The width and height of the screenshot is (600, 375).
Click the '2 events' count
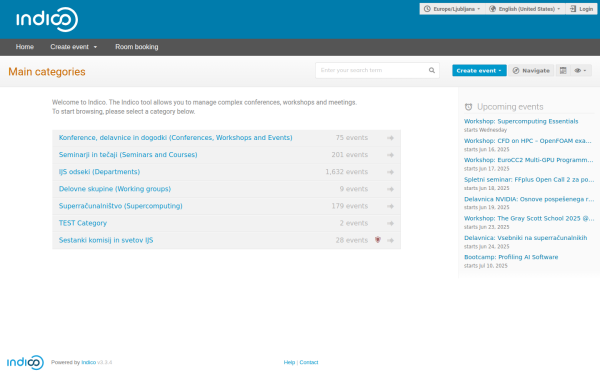pos(354,223)
